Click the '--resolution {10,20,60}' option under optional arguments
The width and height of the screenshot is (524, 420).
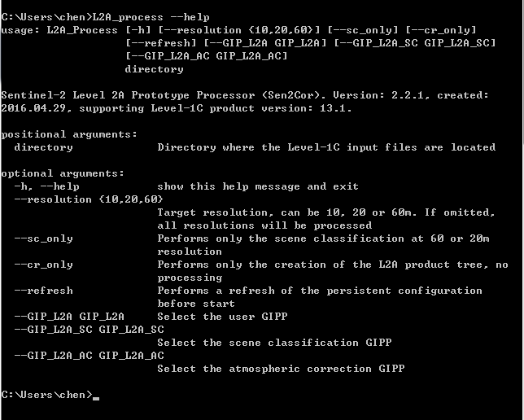89,199
